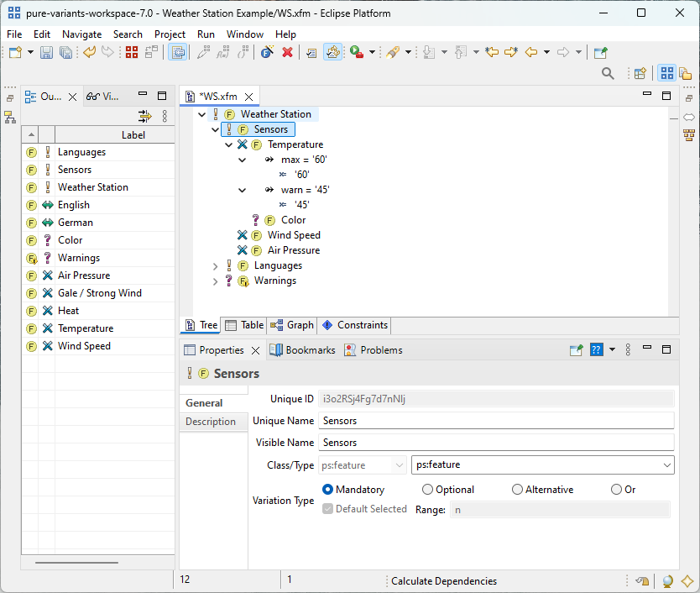
Task: Select the Alternative variation type radio button
Action: click(518, 489)
